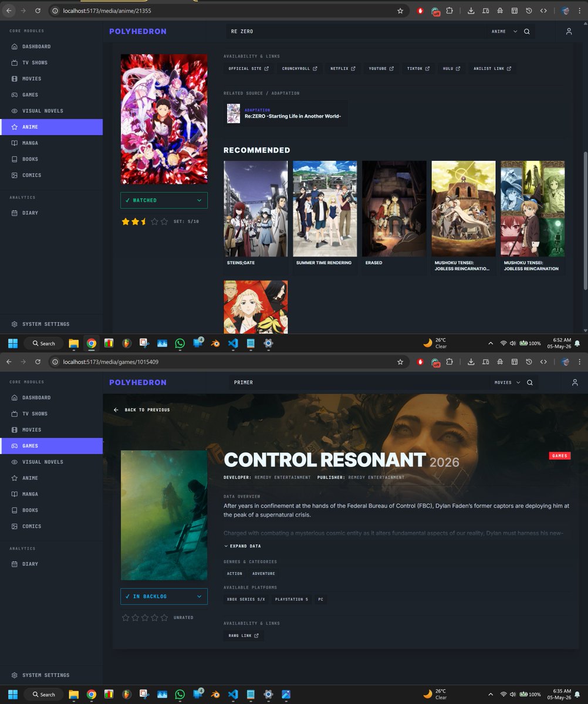Click BACK TO PREVIOUS on the games page
Image resolution: width=588 pixels, height=704 pixels.
(141, 410)
